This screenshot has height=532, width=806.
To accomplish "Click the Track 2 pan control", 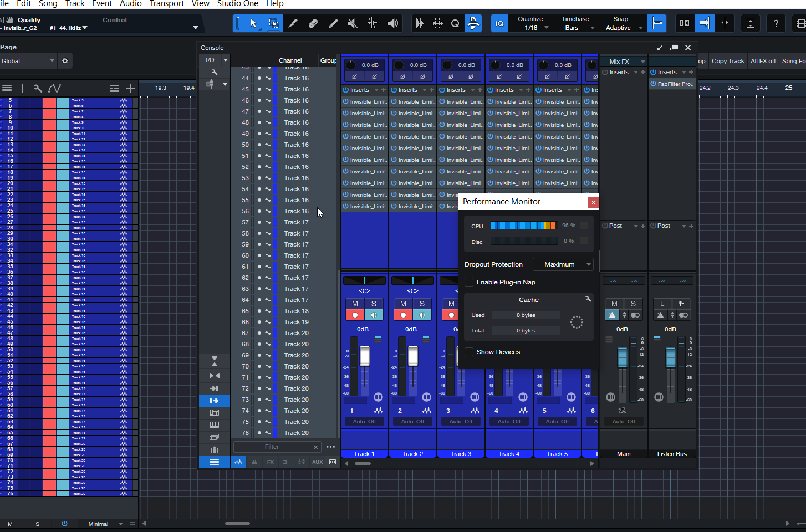I will coord(413,280).
